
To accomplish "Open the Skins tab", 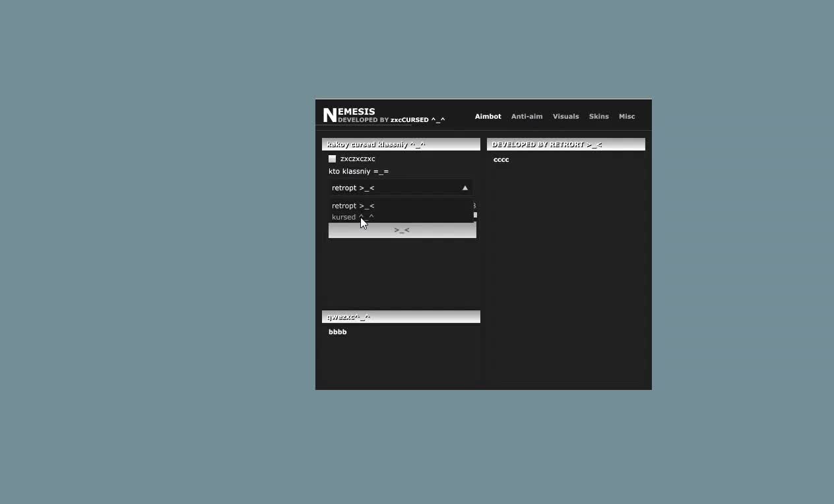I will 598,116.
